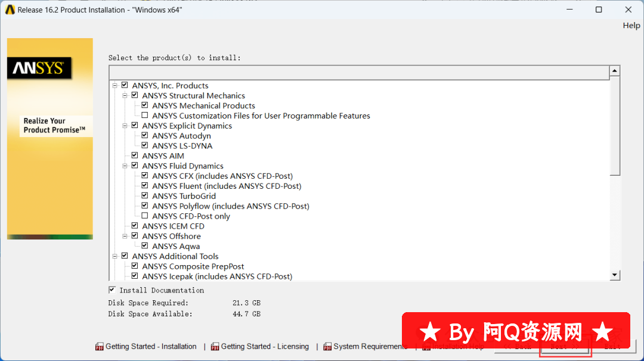Uncheck the ANSYS Fluid Dynamics checkbox
This screenshot has width=644, height=361.
(x=135, y=166)
